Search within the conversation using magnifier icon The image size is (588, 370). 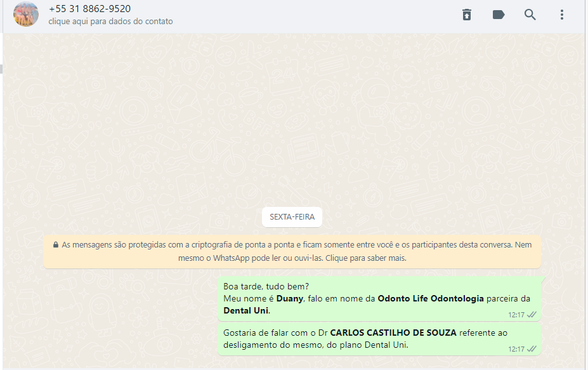530,15
